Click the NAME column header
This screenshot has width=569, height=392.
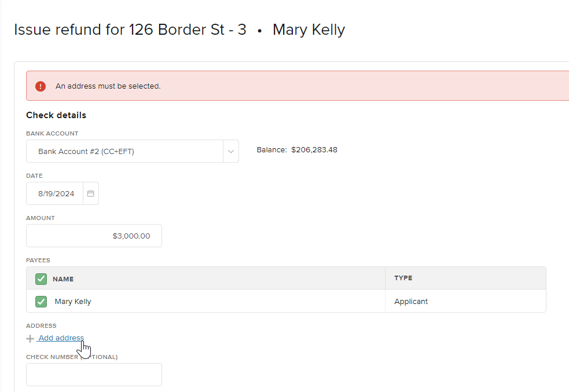pyautogui.click(x=63, y=279)
